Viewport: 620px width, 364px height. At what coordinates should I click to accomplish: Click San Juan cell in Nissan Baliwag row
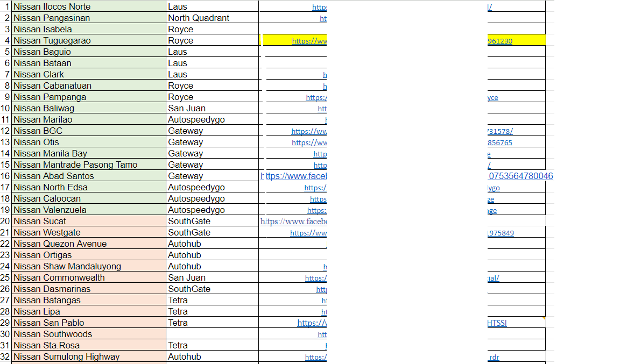point(213,108)
